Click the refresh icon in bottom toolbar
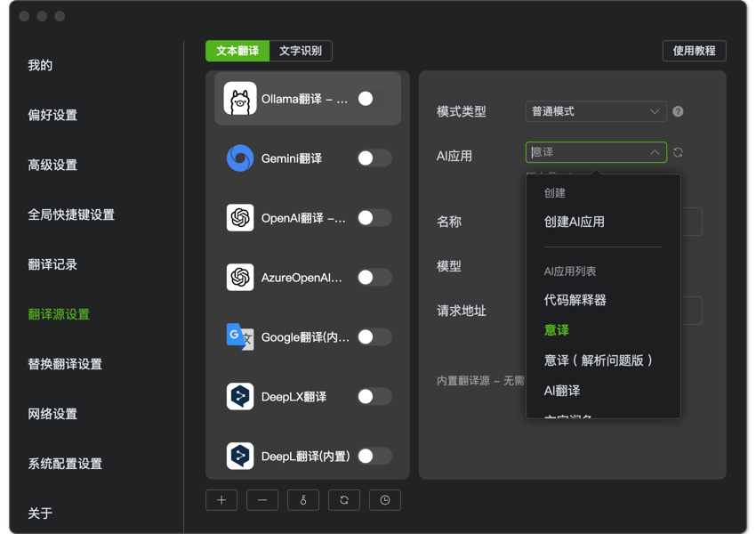 [344, 500]
